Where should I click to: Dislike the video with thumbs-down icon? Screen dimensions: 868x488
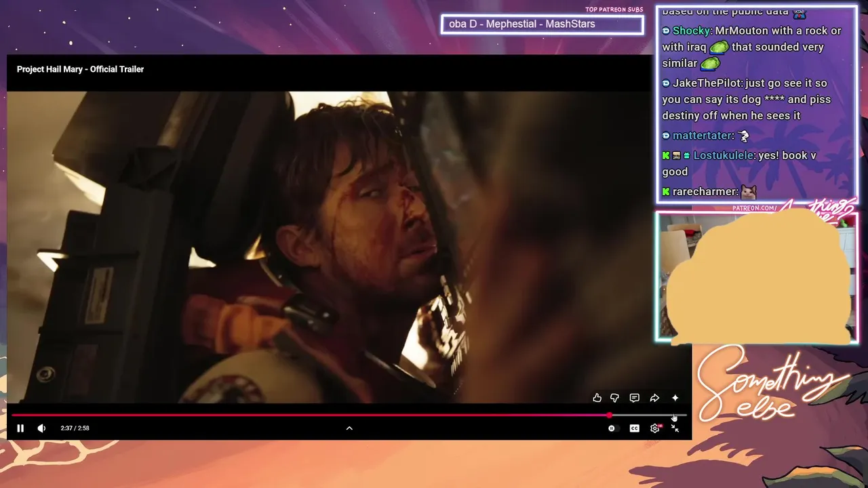click(x=614, y=398)
